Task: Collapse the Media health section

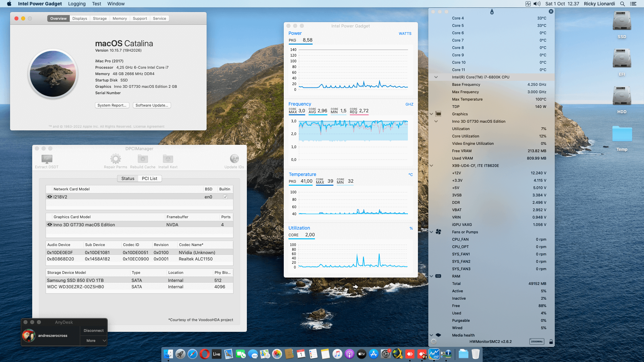Action: coord(431,335)
